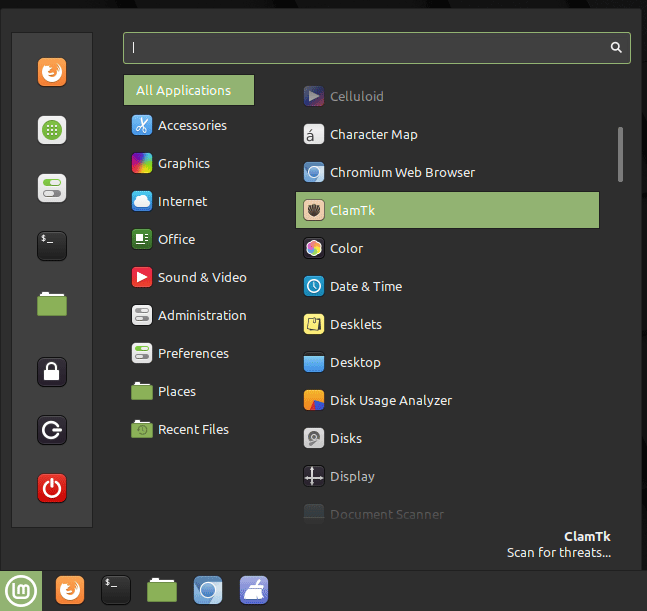Launch Software Manager from favorites sidebar
Image resolution: width=647 pixels, height=611 pixels.
(x=52, y=130)
